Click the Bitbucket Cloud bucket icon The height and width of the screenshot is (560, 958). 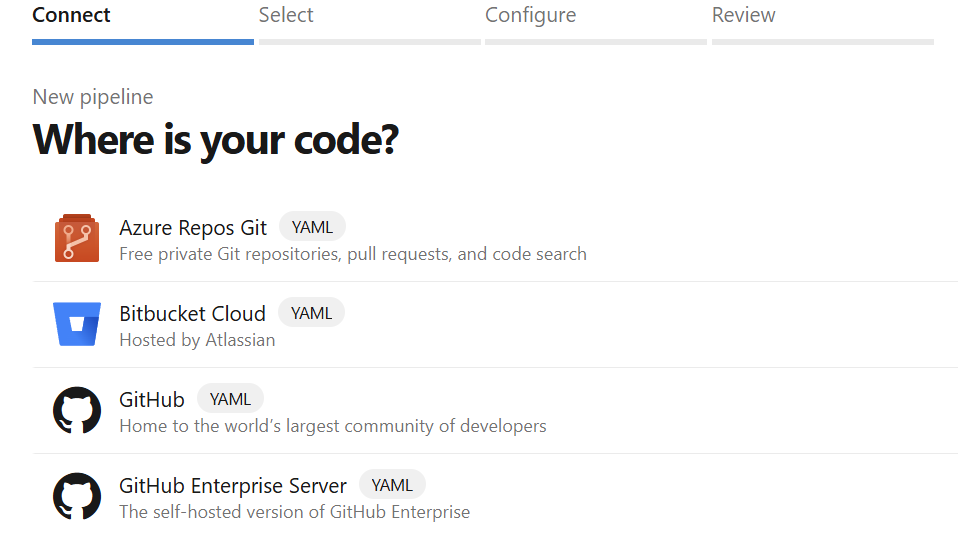pyautogui.click(x=77, y=324)
